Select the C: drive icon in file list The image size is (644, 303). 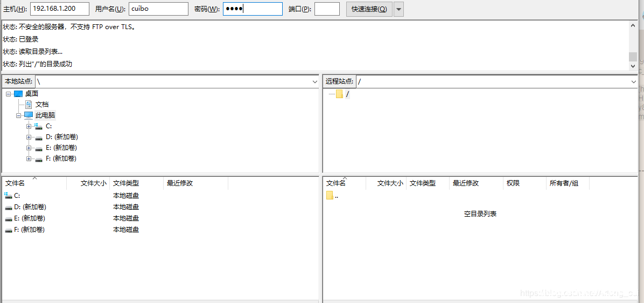(8, 196)
